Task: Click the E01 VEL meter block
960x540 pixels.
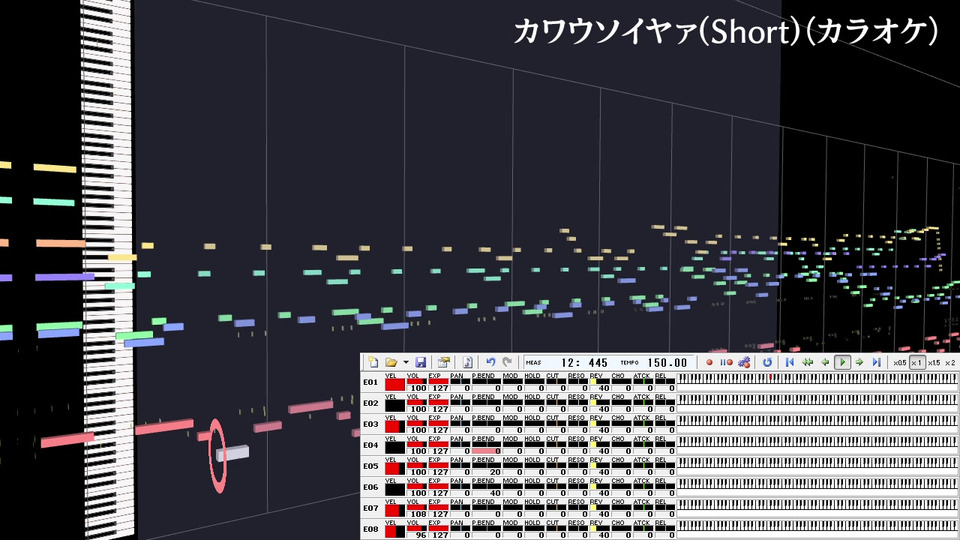Action: 395,384
